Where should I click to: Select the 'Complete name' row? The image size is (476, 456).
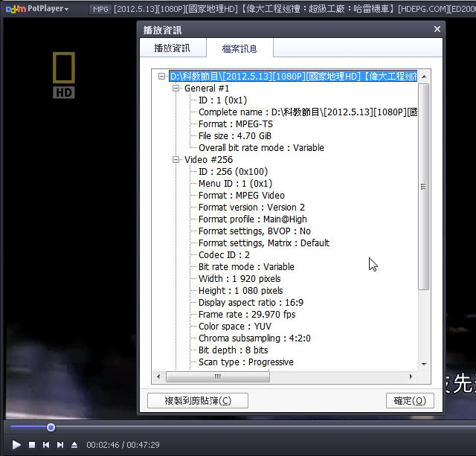point(308,112)
